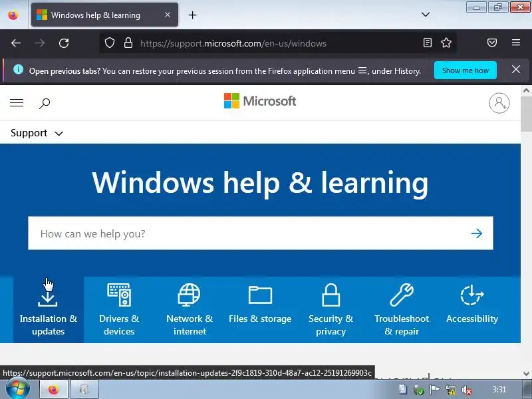Image resolution: width=532 pixels, height=399 pixels.
Task: Open the tracking protection shield icon
Action: click(110, 43)
